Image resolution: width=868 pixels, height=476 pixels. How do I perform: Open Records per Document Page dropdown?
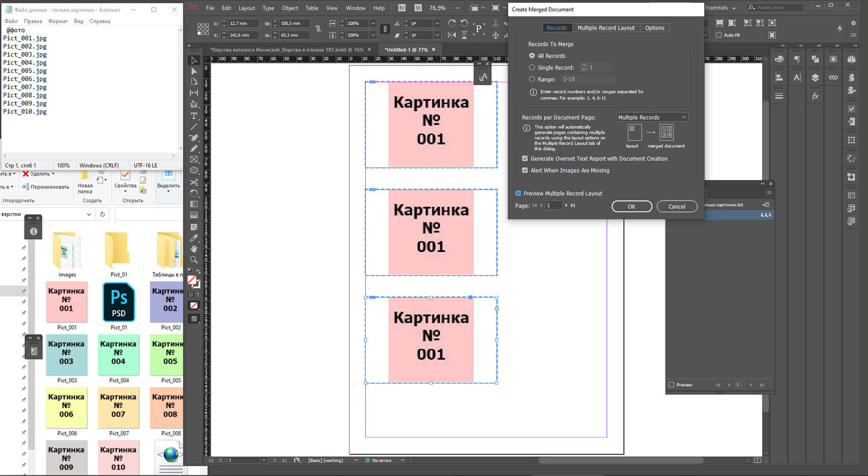652,117
